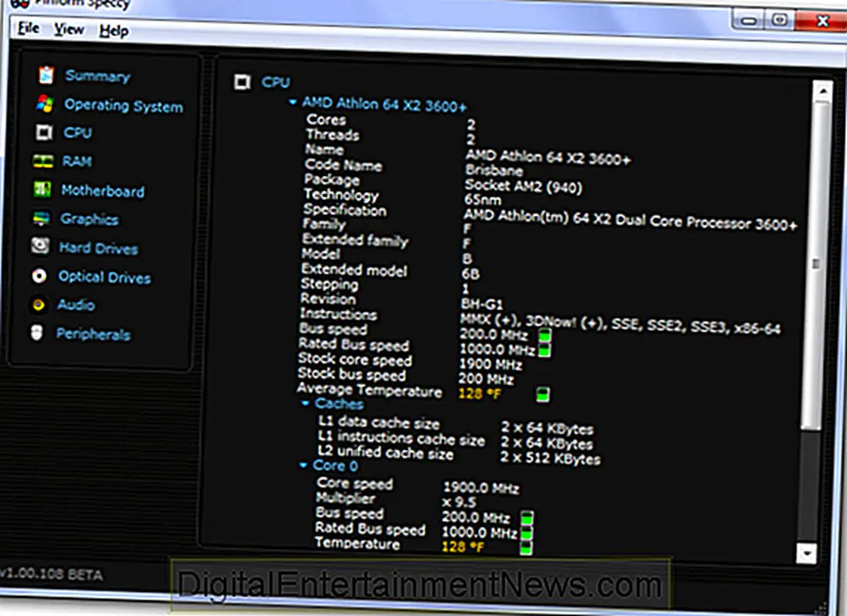Open the File menu
This screenshot has height=616, width=847.
coord(28,27)
